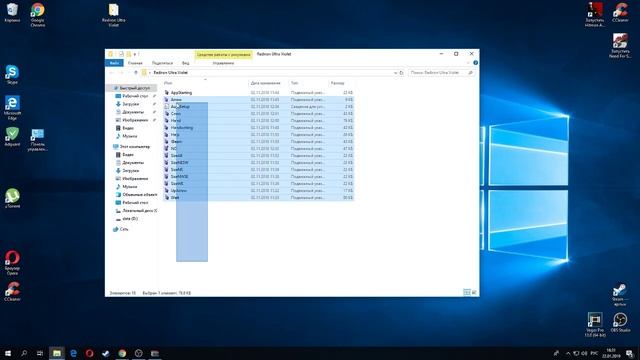This screenshot has width=640, height=360.
Task: Select Объемные объекты in the navigation pane
Action: (136, 195)
